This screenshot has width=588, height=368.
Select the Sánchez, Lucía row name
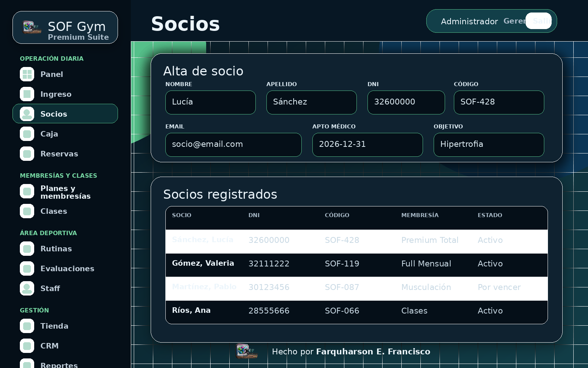tap(202, 240)
